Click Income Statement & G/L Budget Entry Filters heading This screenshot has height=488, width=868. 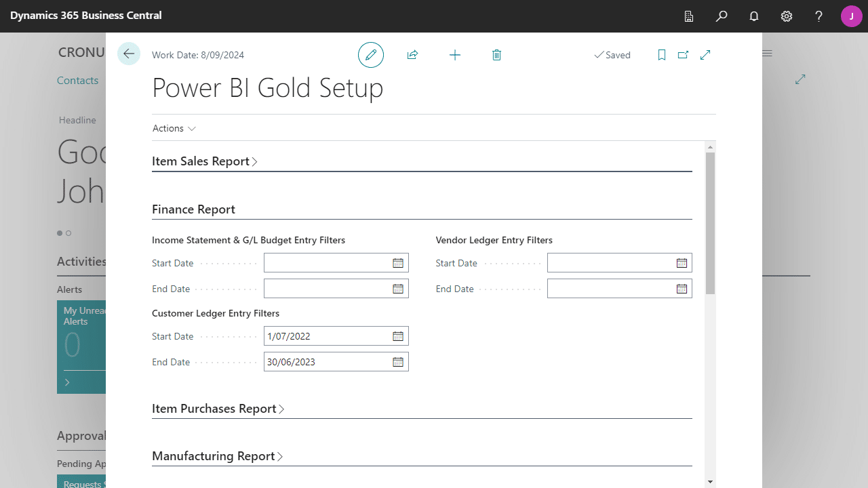pyautogui.click(x=248, y=240)
